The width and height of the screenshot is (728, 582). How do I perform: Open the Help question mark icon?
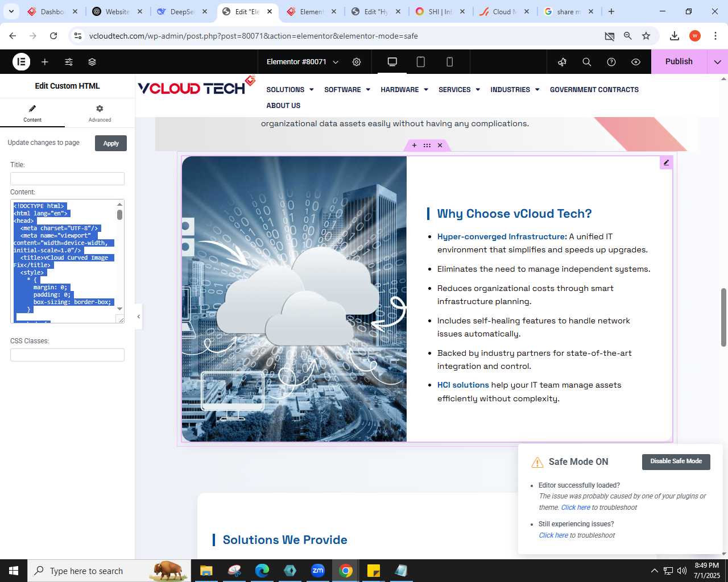click(611, 62)
